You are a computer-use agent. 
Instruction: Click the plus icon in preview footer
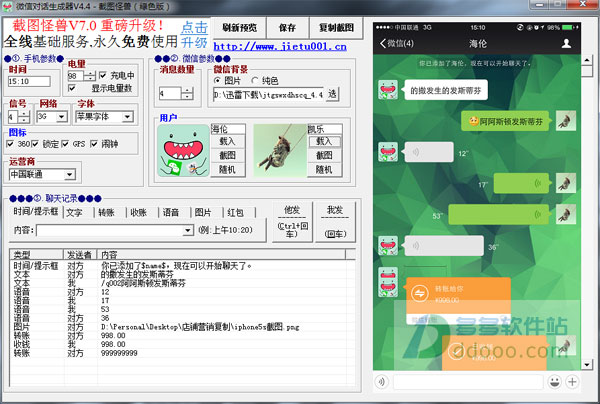572,381
